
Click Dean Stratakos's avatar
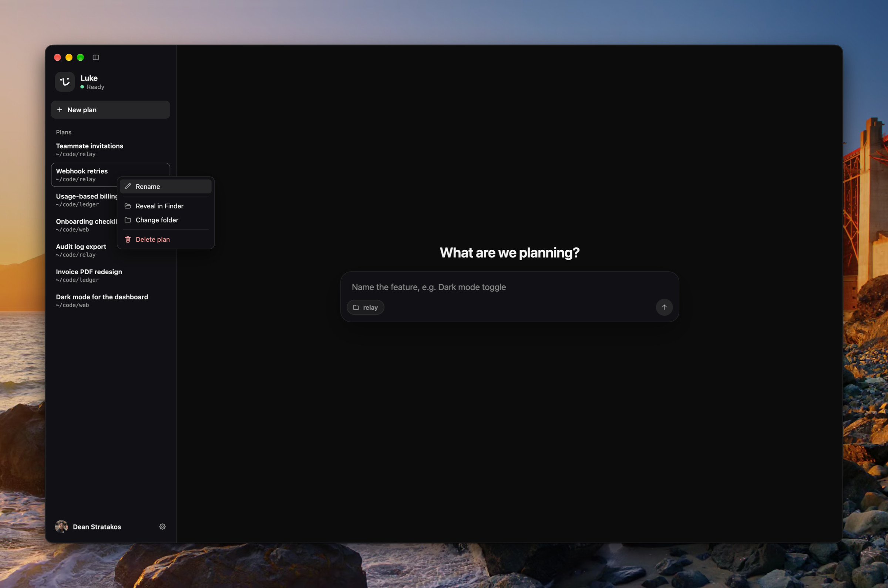(x=61, y=527)
